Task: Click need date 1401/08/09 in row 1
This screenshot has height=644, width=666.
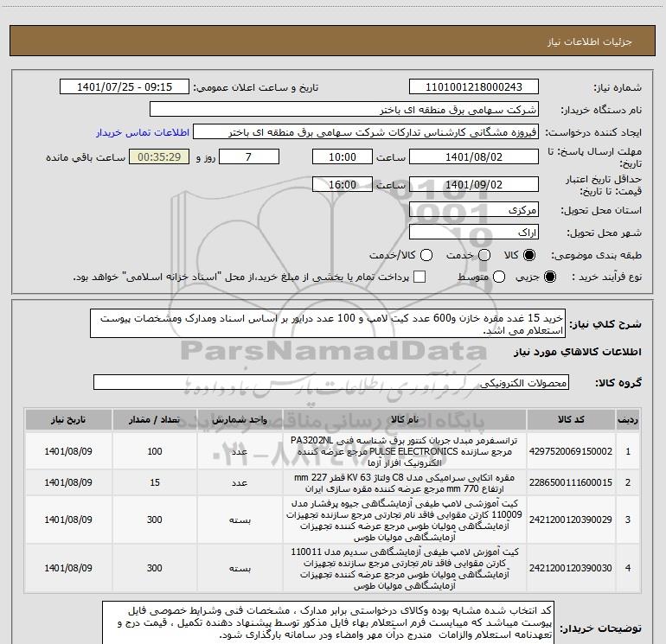Action: point(68,451)
